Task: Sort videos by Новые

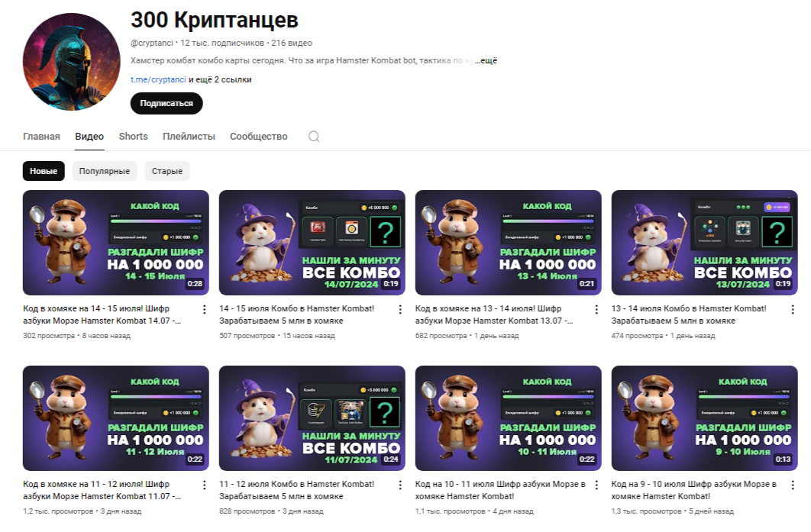Action: coord(44,171)
